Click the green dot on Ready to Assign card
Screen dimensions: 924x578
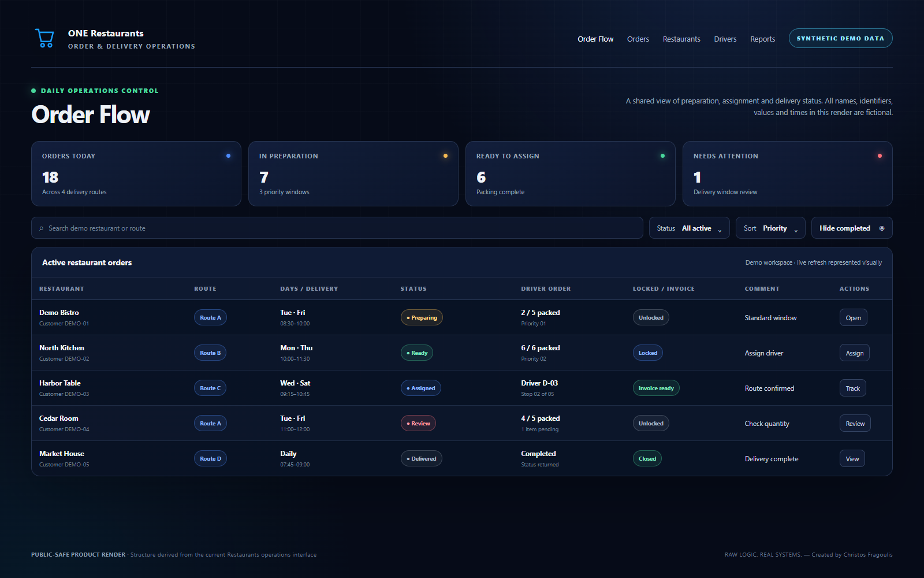662,156
